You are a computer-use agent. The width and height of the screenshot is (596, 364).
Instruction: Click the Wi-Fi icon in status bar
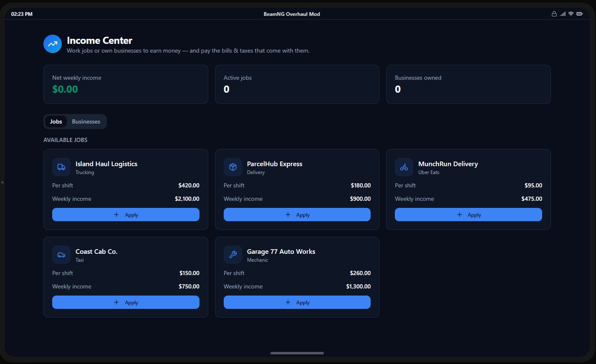click(x=571, y=14)
